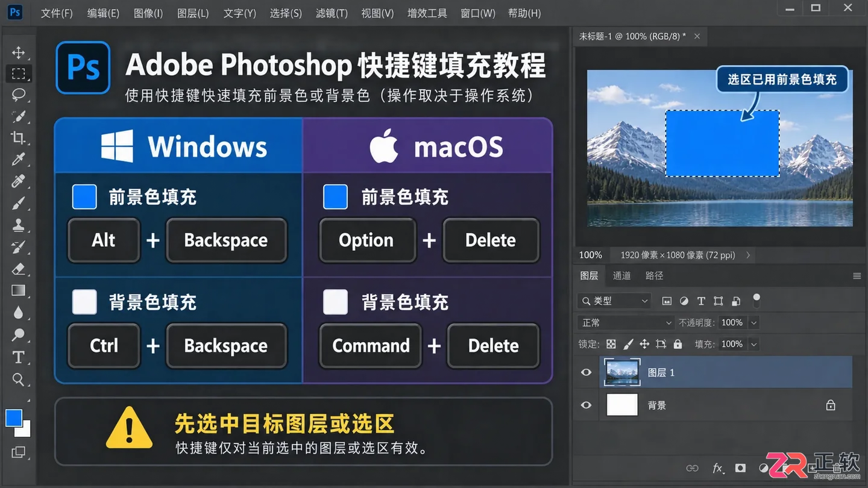Open the 编辑(E) menu
The width and height of the screenshot is (868, 488).
click(x=103, y=13)
